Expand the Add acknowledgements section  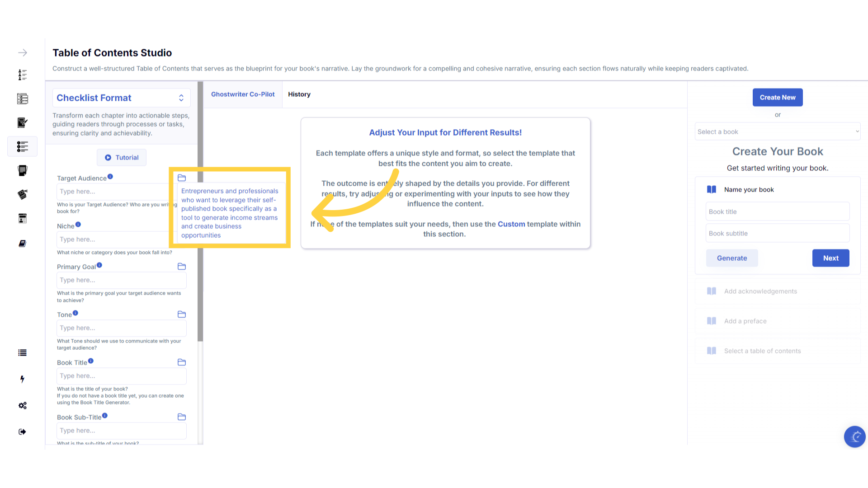point(777,291)
